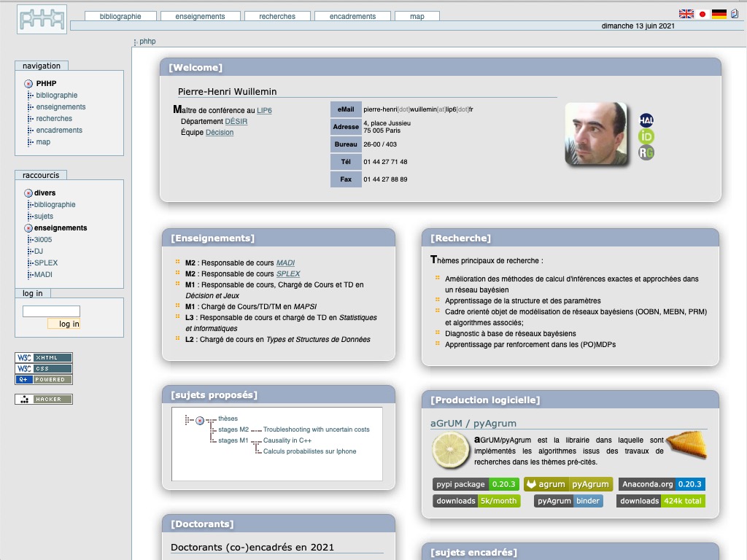The width and height of the screenshot is (747, 560).
Task: Open the encadrements top tab
Action: [352, 16]
